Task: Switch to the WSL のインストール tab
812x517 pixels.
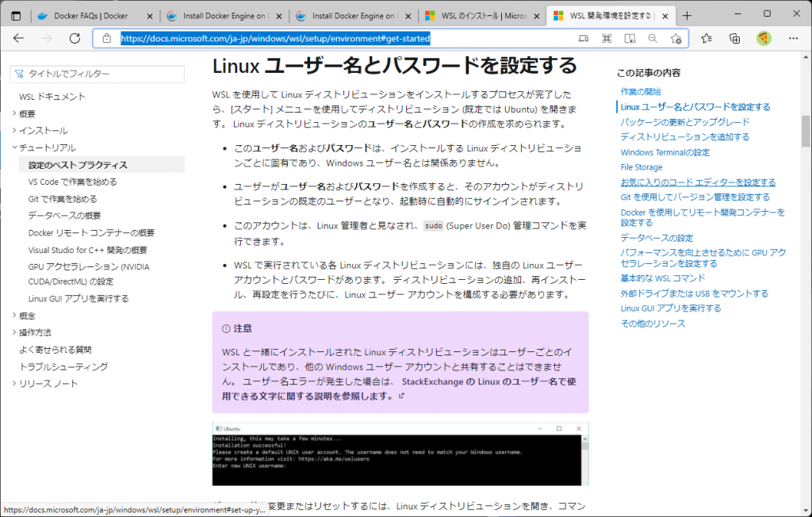Action: tap(481, 16)
